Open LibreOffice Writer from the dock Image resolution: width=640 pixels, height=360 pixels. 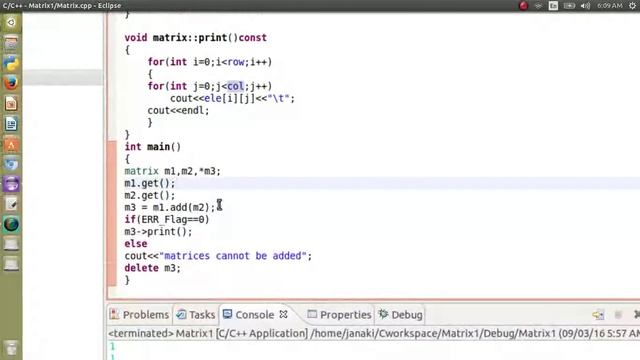coord(11,124)
